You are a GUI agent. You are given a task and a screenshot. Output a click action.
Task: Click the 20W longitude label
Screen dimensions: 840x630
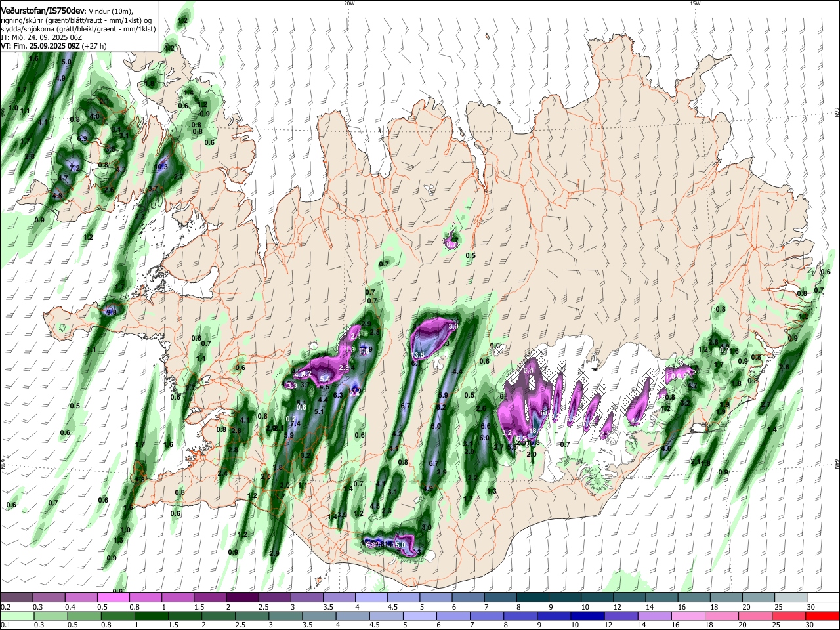click(x=349, y=3)
